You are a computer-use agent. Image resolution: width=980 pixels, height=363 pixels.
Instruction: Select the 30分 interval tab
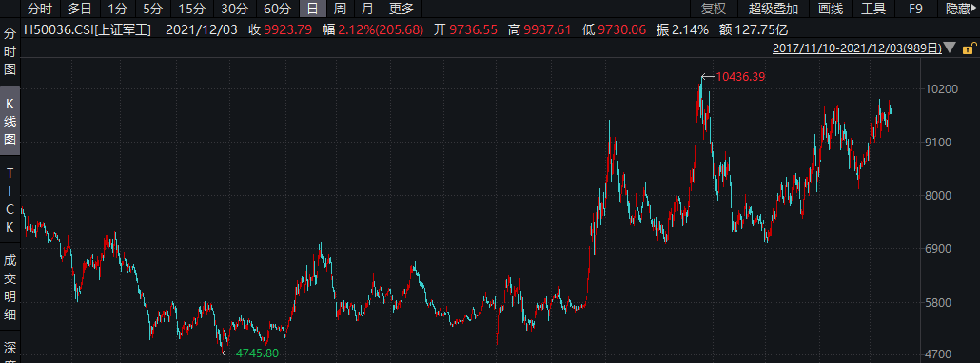coord(234,9)
